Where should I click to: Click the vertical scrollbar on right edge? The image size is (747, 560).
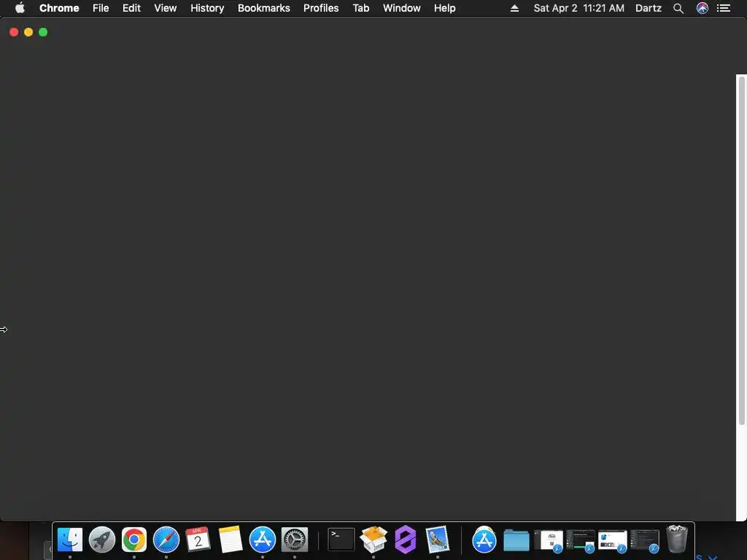(741, 250)
